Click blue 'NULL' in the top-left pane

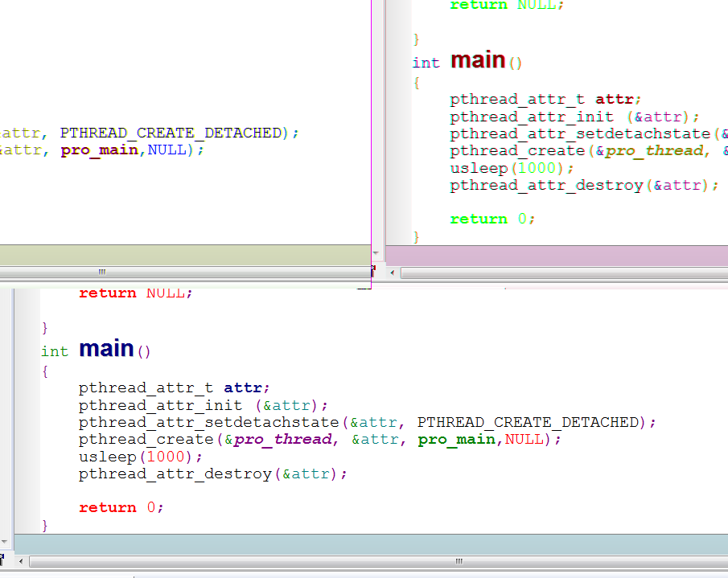click(167, 150)
